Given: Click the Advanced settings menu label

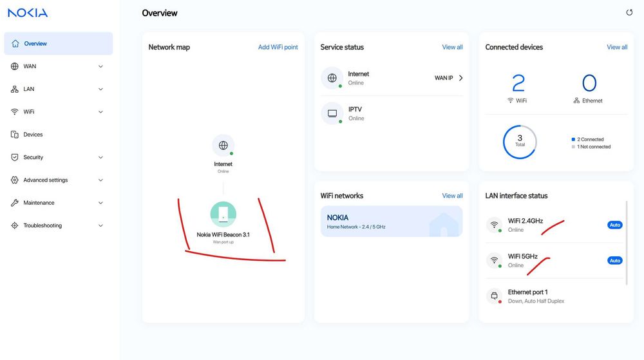Looking at the screenshot, I should (x=46, y=180).
